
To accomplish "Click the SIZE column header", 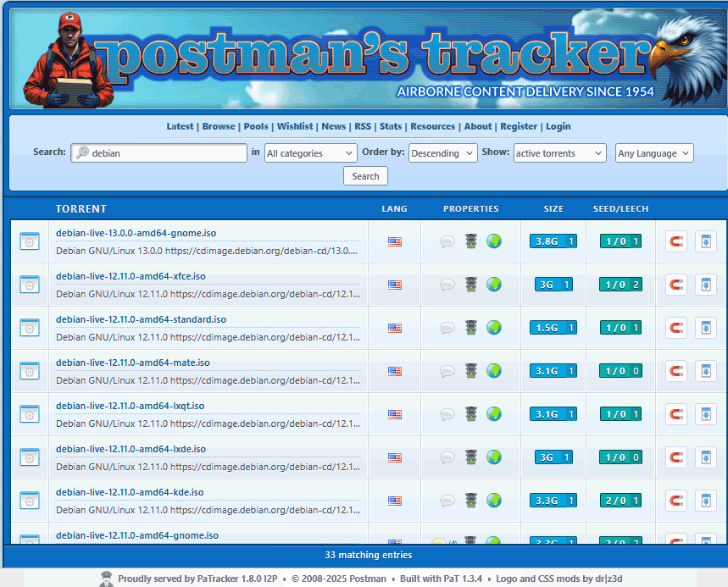I will point(553,209).
